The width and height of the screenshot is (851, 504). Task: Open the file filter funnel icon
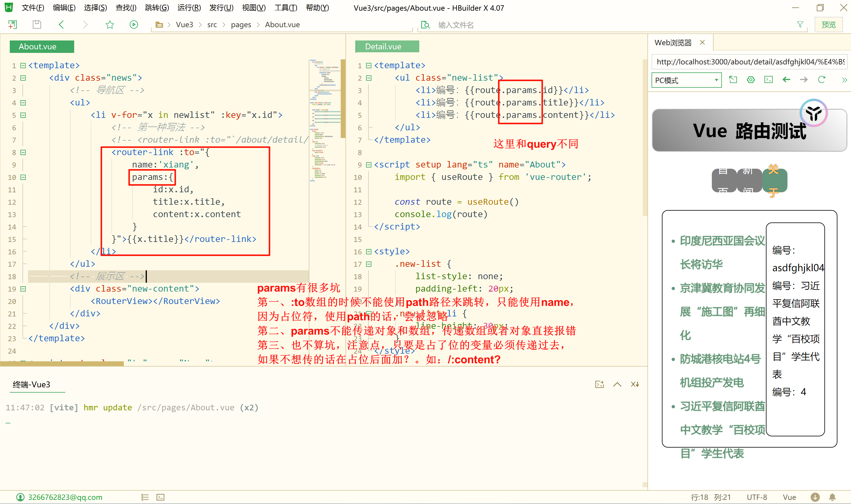(x=800, y=25)
